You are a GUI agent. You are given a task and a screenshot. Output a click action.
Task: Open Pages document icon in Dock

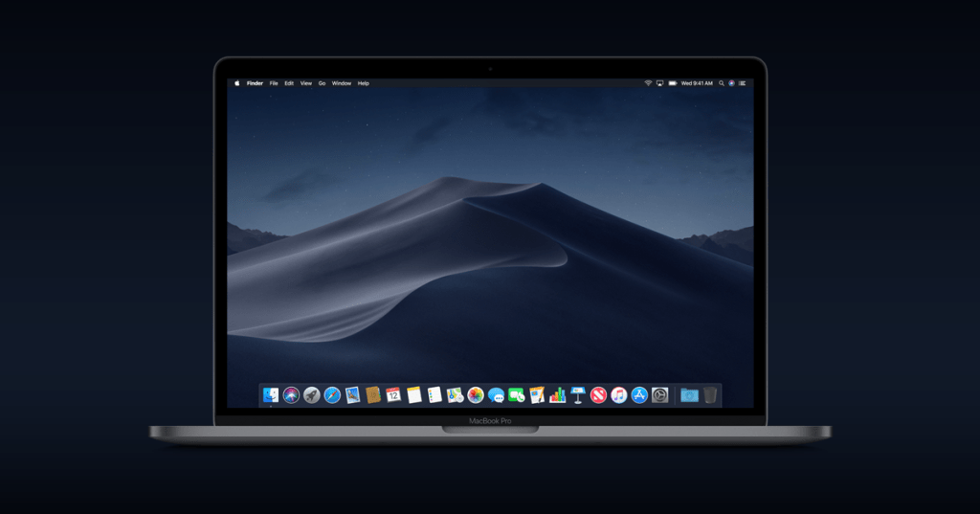[x=537, y=395]
